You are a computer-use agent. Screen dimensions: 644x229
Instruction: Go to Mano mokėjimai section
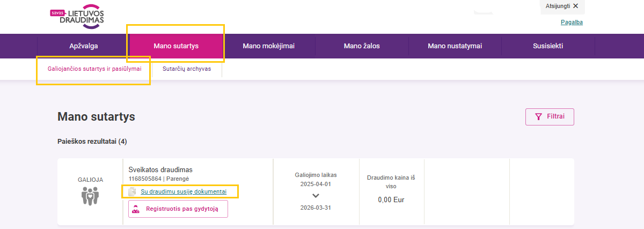pyautogui.click(x=268, y=46)
